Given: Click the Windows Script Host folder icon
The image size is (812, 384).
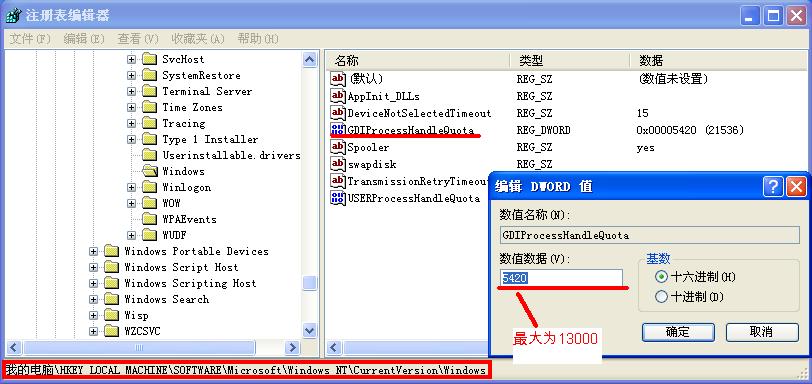Looking at the screenshot, I should click(111, 267).
